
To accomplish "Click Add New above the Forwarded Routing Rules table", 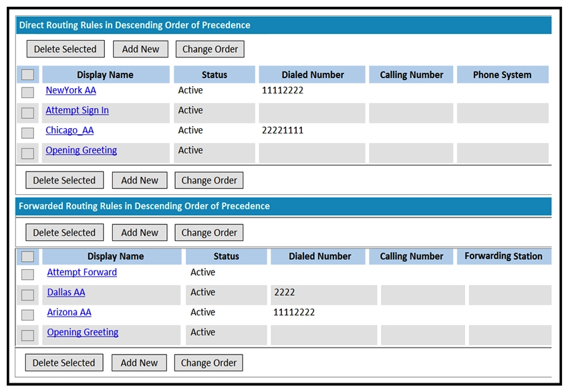I will (x=140, y=232).
